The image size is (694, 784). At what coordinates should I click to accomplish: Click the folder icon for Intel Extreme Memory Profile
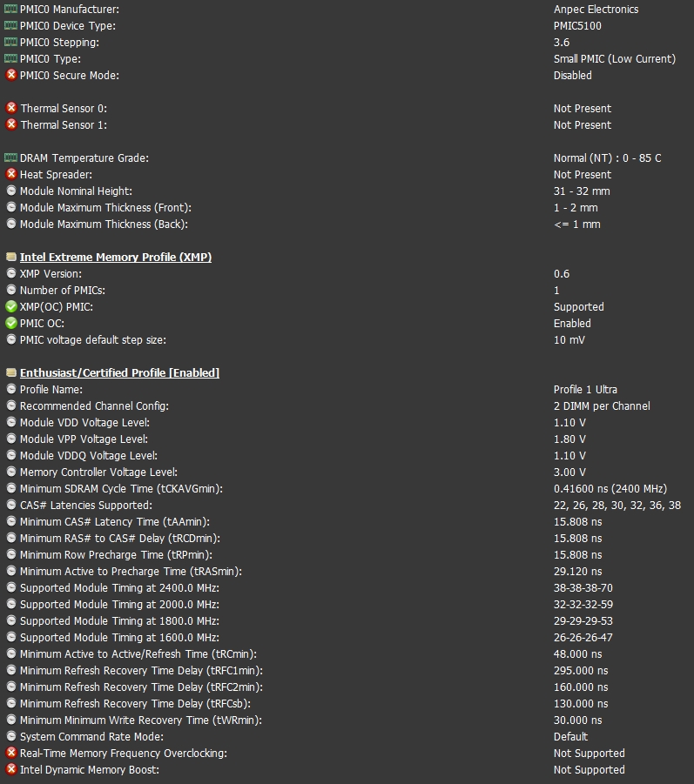coord(11,257)
